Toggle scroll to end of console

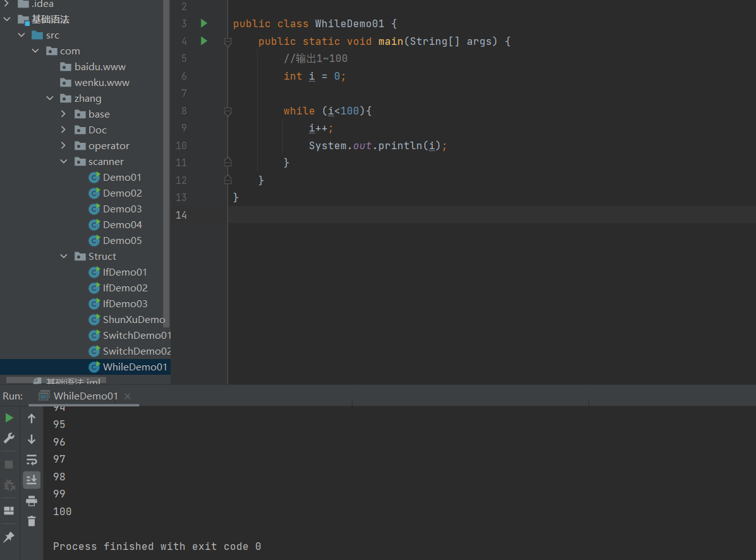32,480
